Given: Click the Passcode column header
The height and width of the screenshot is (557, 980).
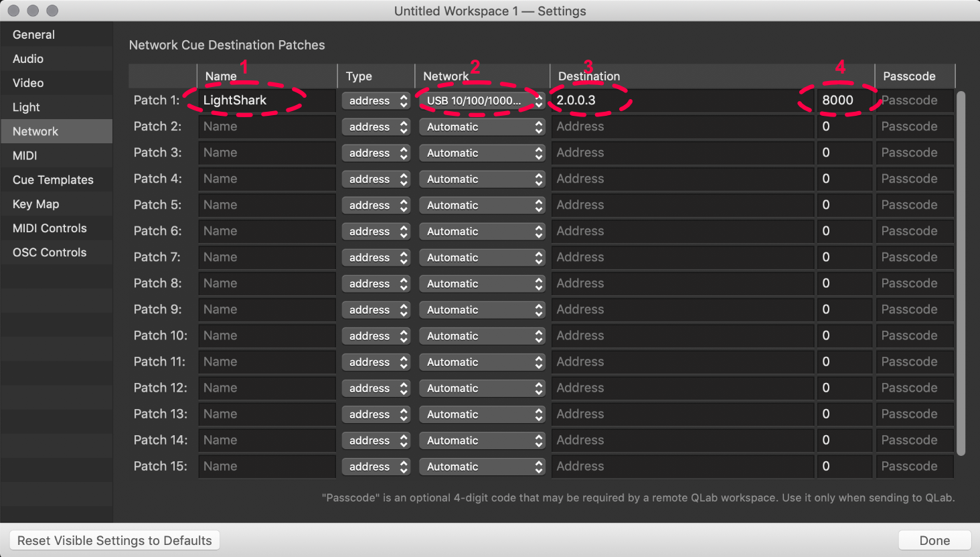Looking at the screenshot, I should 914,76.
